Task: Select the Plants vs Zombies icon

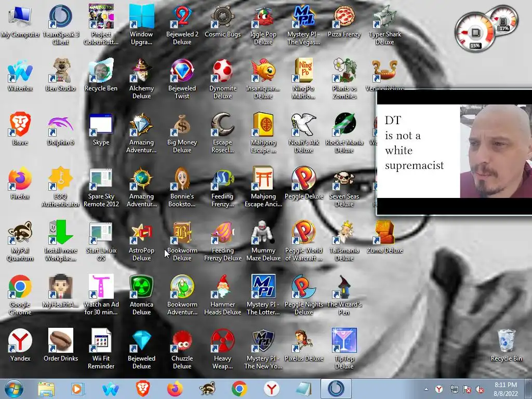Action: pos(344,79)
